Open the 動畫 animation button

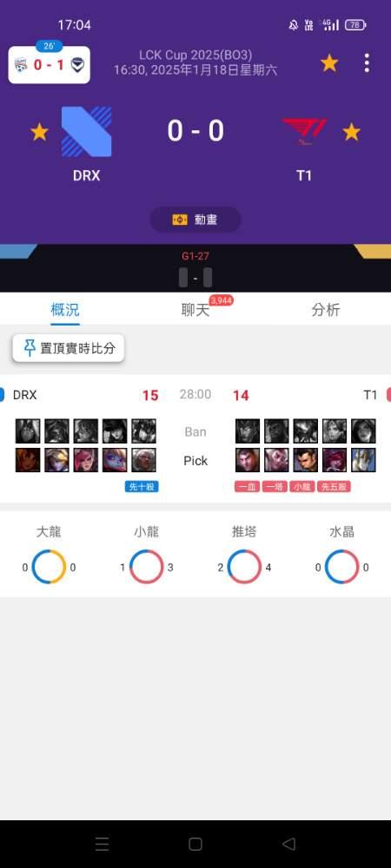pyautogui.click(x=195, y=220)
